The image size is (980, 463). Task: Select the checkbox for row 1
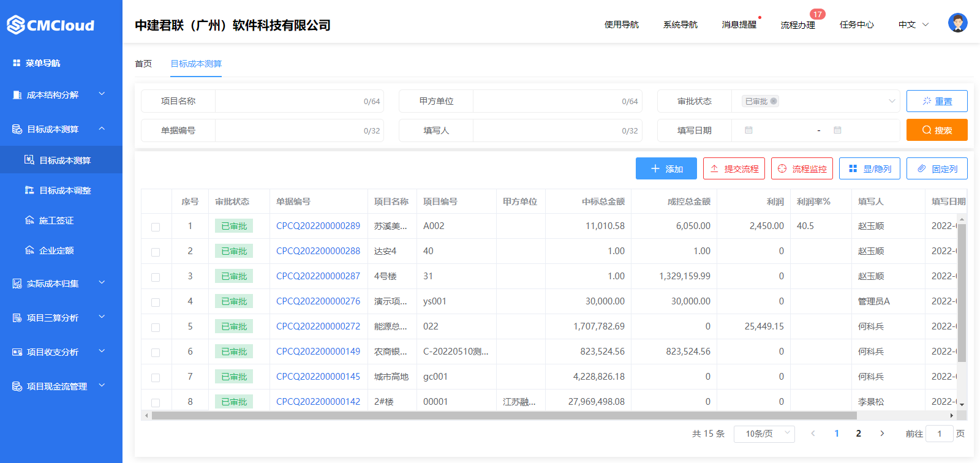(156, 227)
